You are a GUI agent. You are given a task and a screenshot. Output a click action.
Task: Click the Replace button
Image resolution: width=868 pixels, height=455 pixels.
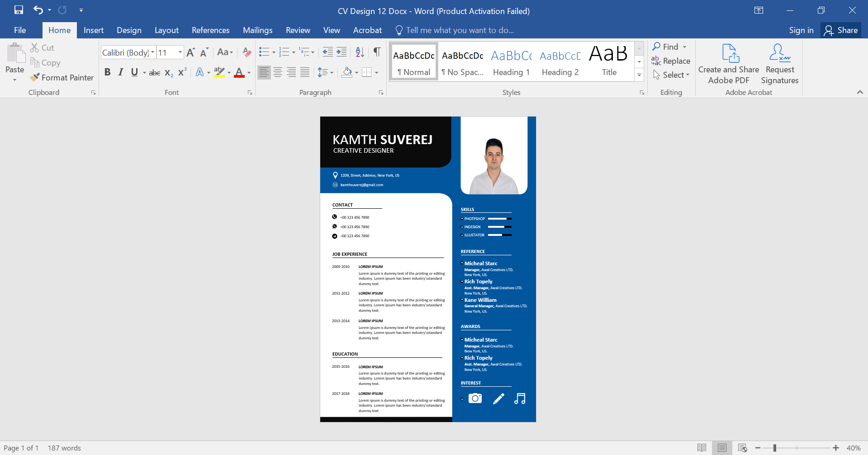click(671, 61)
